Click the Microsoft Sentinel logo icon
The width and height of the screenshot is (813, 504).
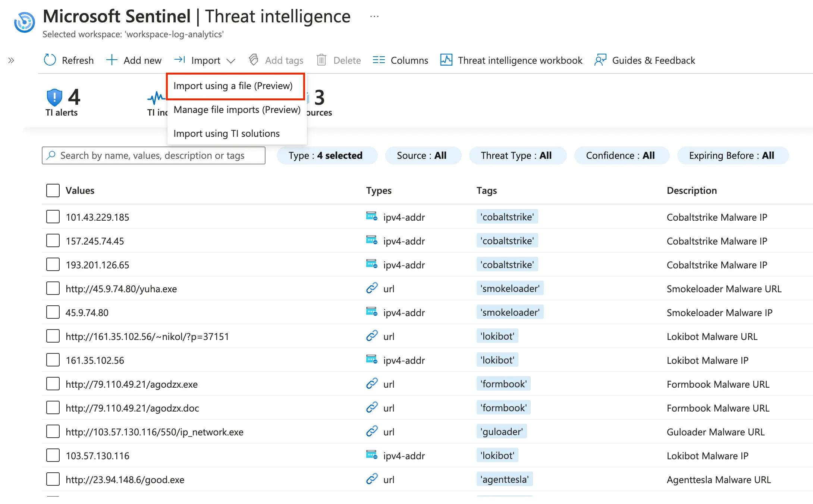25,22
